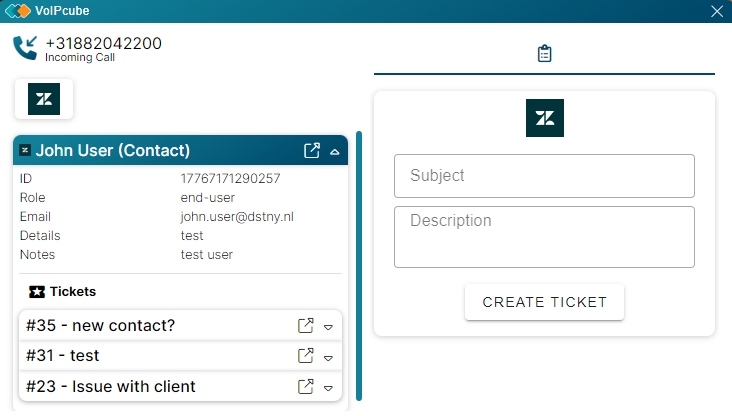
Task: Expand ticket #23 Issue with client
Action: [x=328, y=387]
